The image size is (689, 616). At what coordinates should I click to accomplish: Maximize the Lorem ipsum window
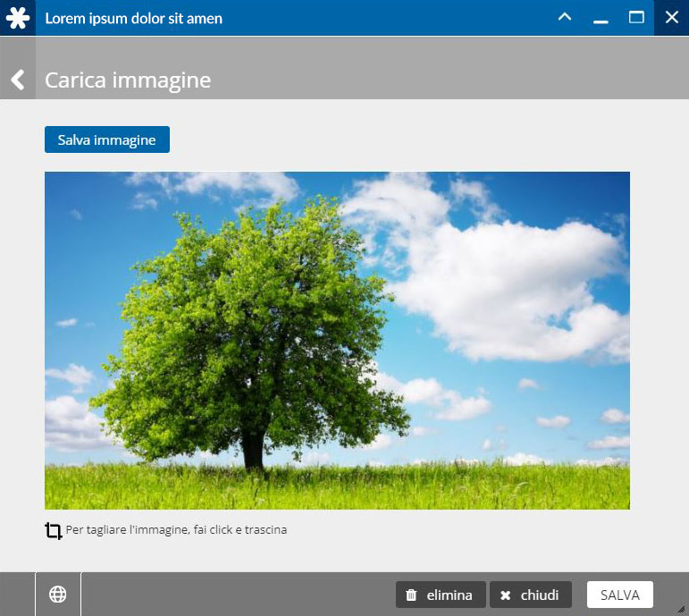coord(636,17)
